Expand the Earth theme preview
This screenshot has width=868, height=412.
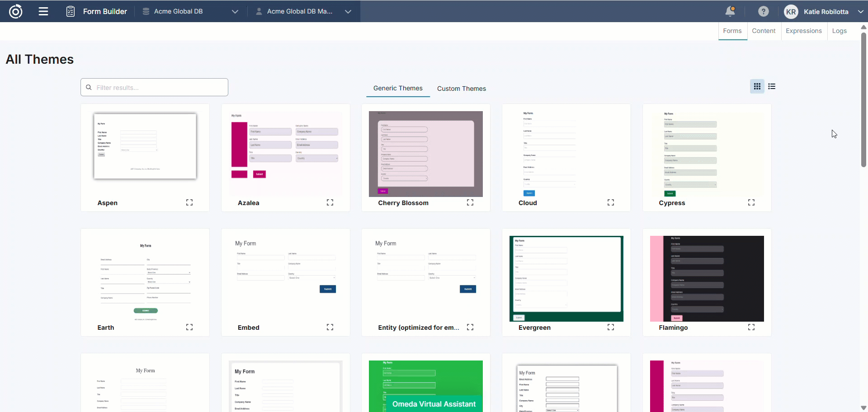pos(189,327)
